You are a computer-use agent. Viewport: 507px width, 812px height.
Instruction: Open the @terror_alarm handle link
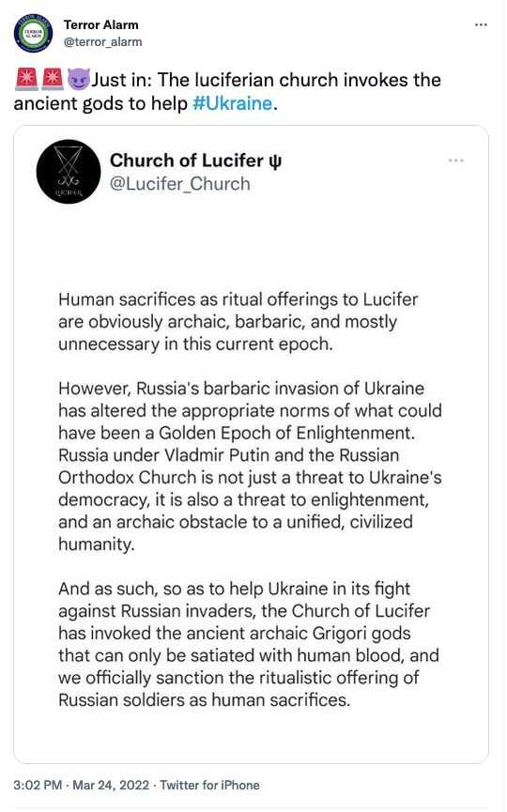click(x=102, y=42)
